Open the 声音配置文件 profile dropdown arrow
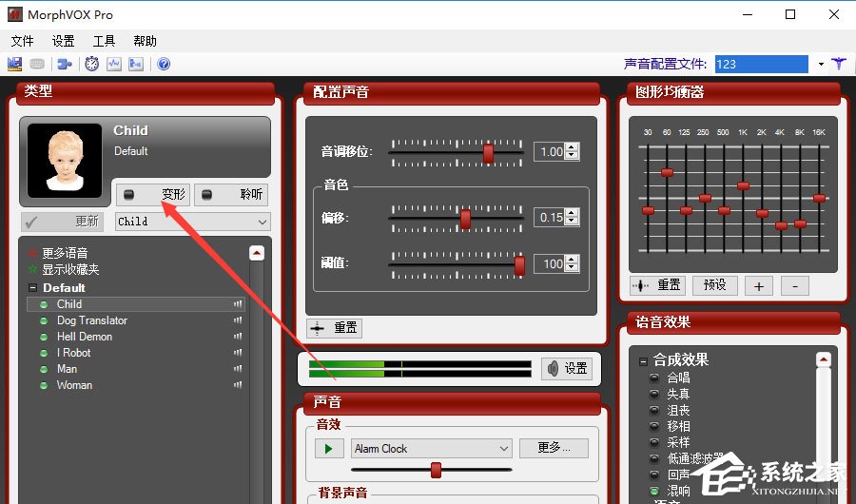Image resolution: width=856 pixels, height=504 pixels. pyautogui.click(x=821, y=65)
